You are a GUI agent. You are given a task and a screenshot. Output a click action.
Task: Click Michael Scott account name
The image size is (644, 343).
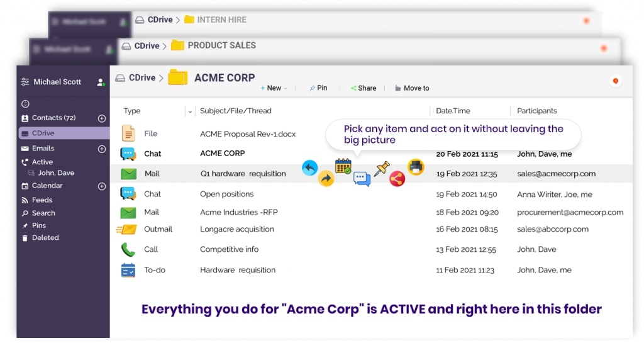coord(57,82)
